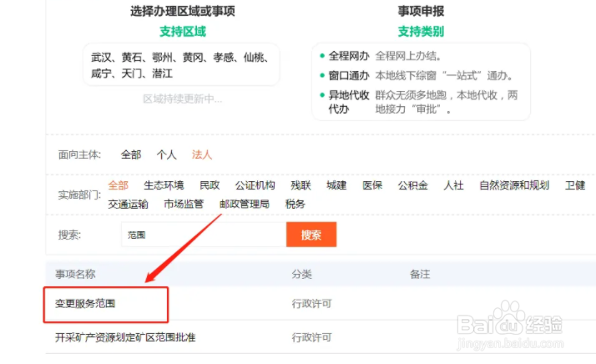
Task: Filter by 医保 department
Action: click(372, 185)
